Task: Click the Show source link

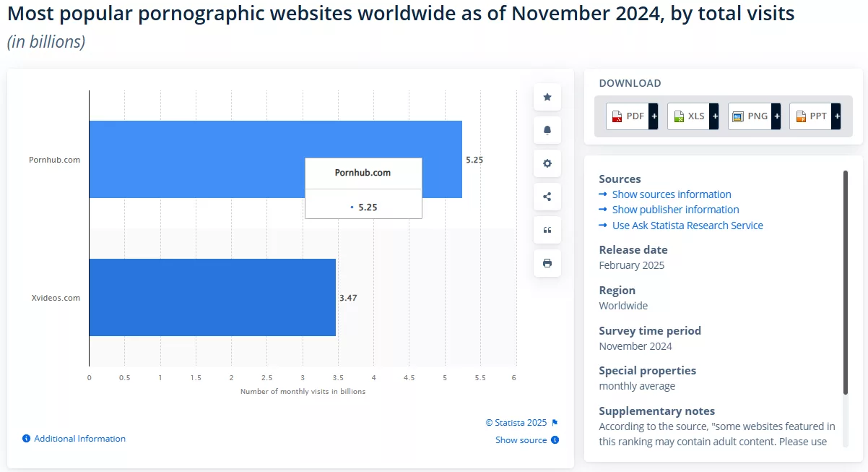Action: 521,440
